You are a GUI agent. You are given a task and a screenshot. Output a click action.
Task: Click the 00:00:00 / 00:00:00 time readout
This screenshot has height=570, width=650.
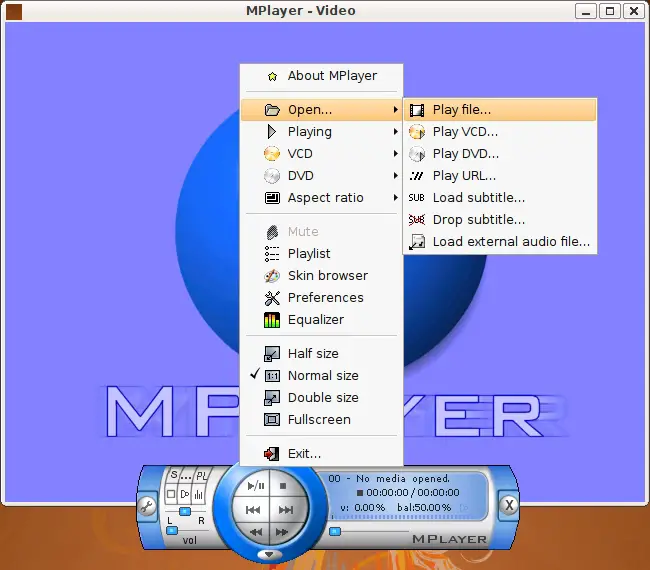(413, 493)
